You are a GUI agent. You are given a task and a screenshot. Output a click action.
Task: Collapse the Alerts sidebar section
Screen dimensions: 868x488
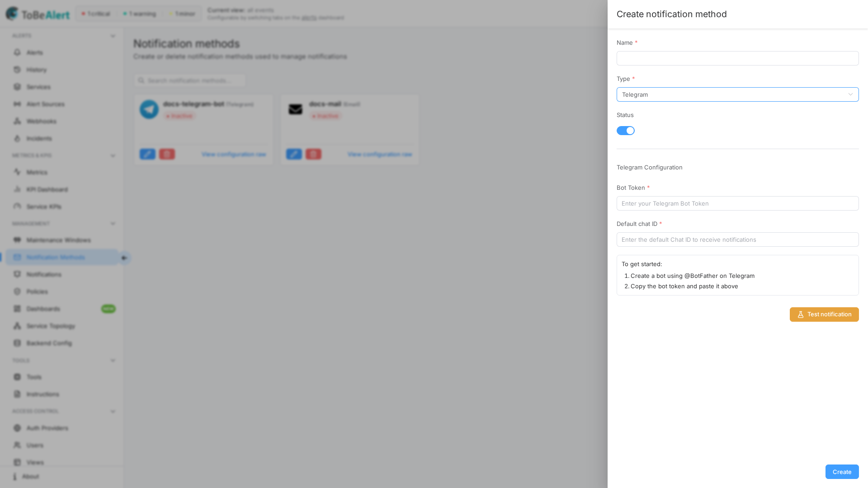(113, 36)
